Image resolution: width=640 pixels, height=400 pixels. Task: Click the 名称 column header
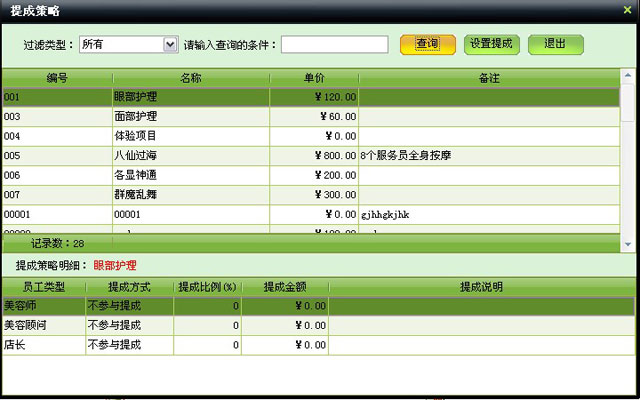(191, 78)
